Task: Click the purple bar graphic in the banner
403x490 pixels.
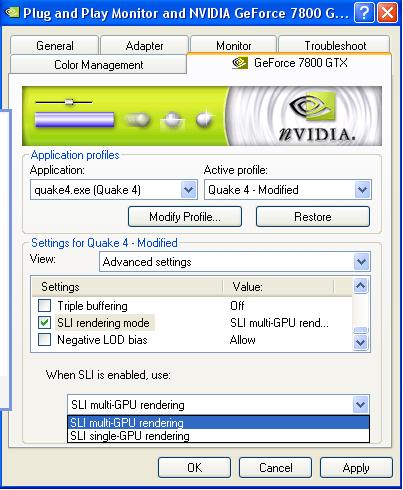Action: [x=74, y=120]
